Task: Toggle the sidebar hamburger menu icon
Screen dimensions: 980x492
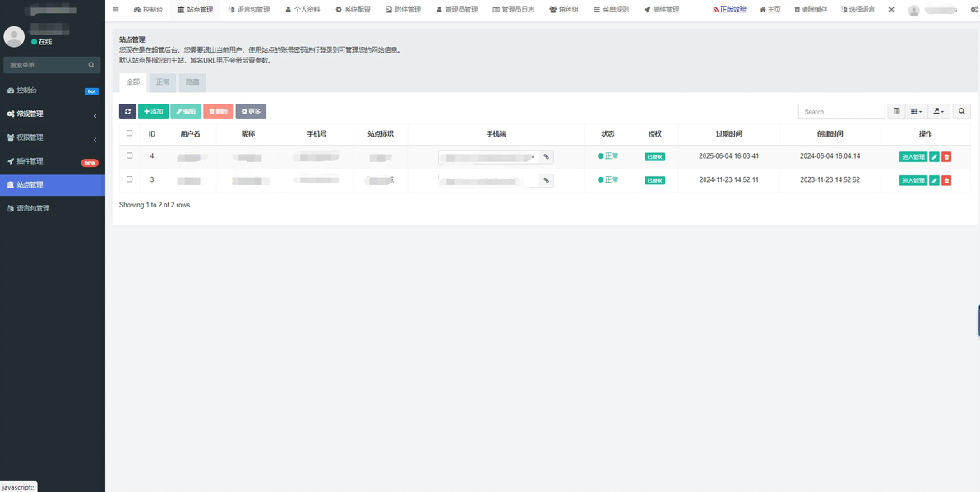Action: tap(116, 10)
